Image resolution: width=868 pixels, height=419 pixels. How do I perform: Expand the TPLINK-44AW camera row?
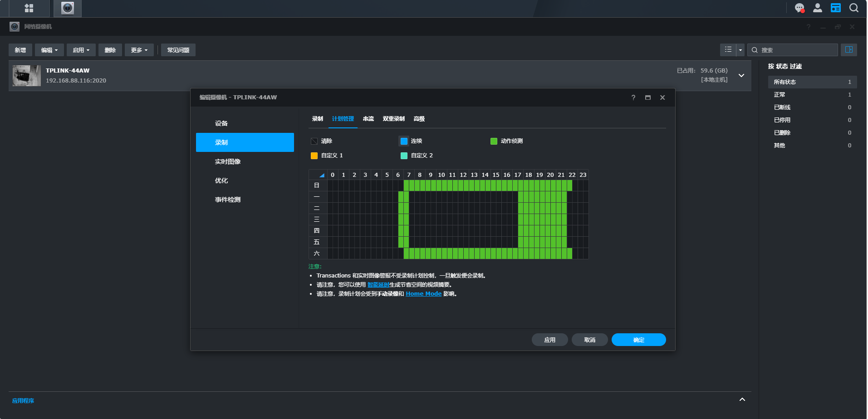(x=741, y=75)
